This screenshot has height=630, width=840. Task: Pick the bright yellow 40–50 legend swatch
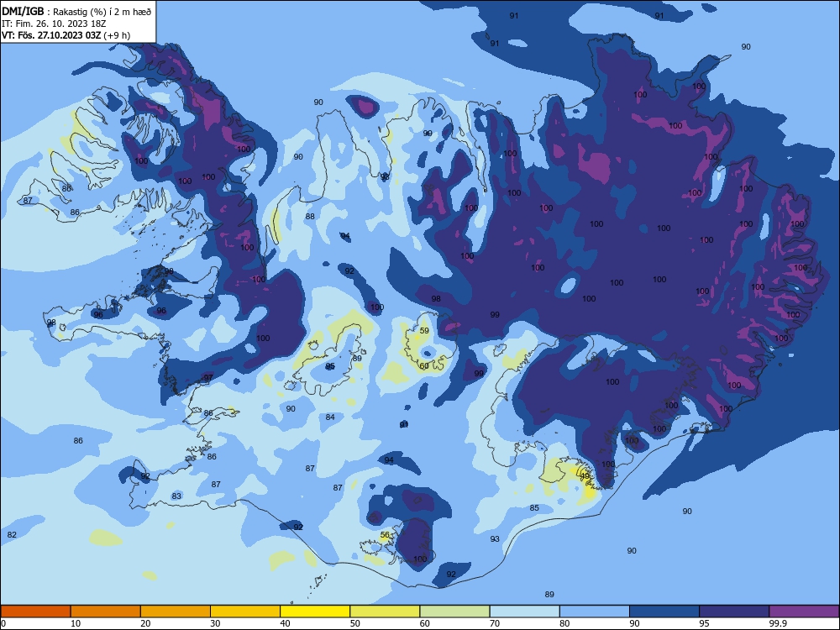coord(315,612)
